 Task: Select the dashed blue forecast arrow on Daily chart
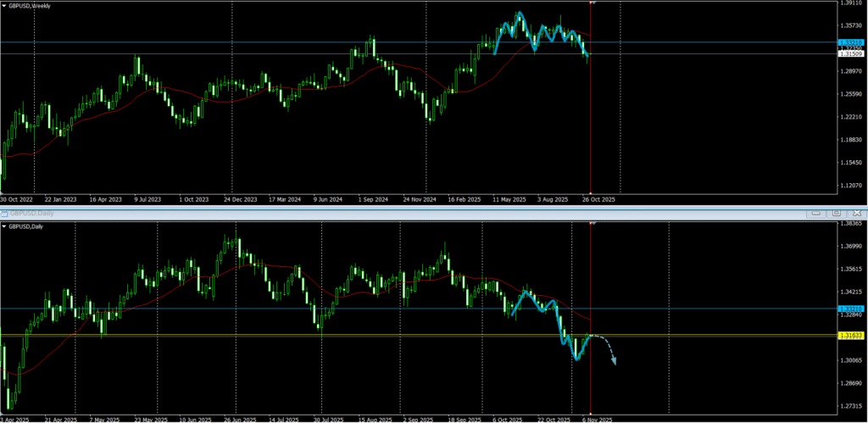tap(605, 346)
